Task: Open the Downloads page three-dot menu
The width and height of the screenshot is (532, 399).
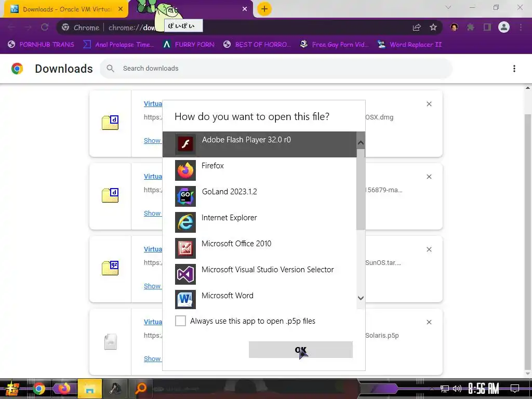Action: click(x=514, y=69)
